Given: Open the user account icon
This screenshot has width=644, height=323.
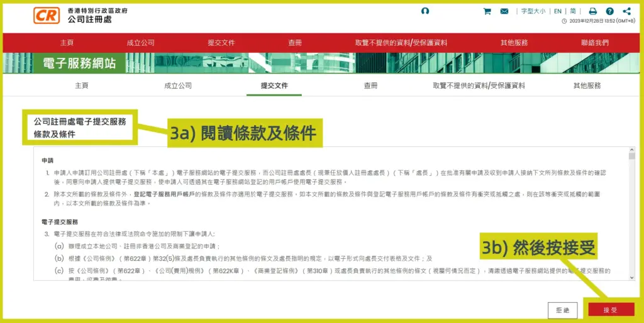Looking at the screenshot, I should click(426, 11).
